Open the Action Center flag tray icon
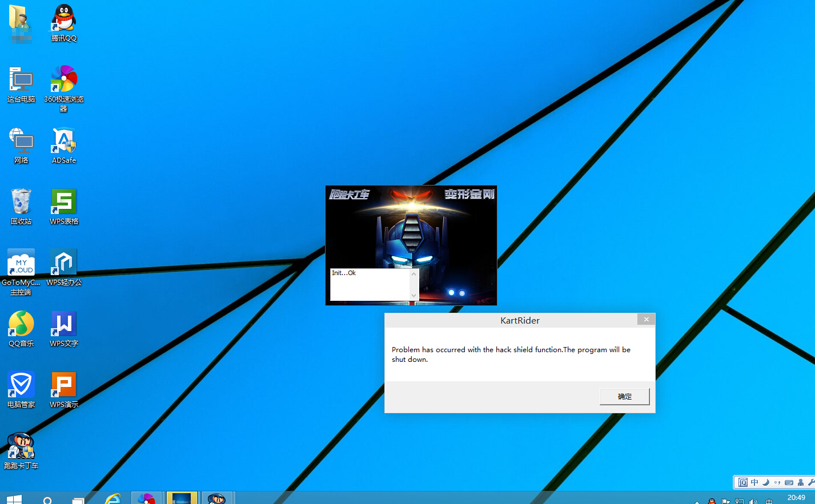 click(725, 501)
